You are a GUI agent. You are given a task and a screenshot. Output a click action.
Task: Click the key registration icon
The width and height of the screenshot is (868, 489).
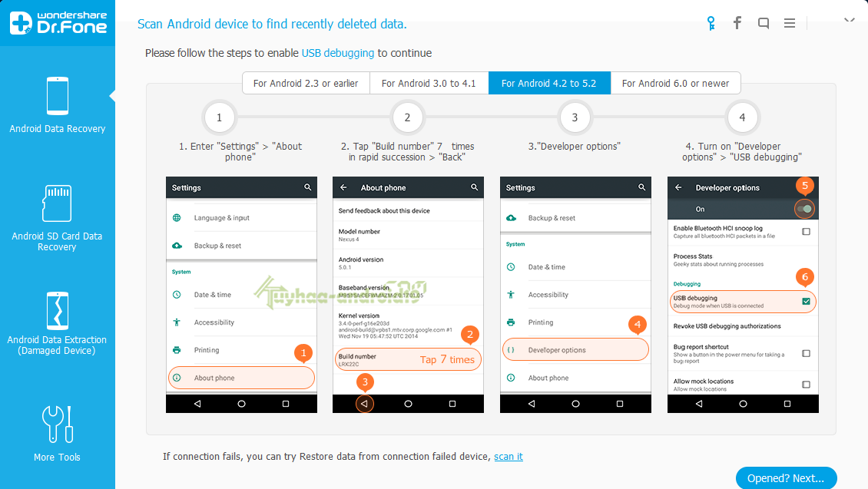[x=711, y=23]
